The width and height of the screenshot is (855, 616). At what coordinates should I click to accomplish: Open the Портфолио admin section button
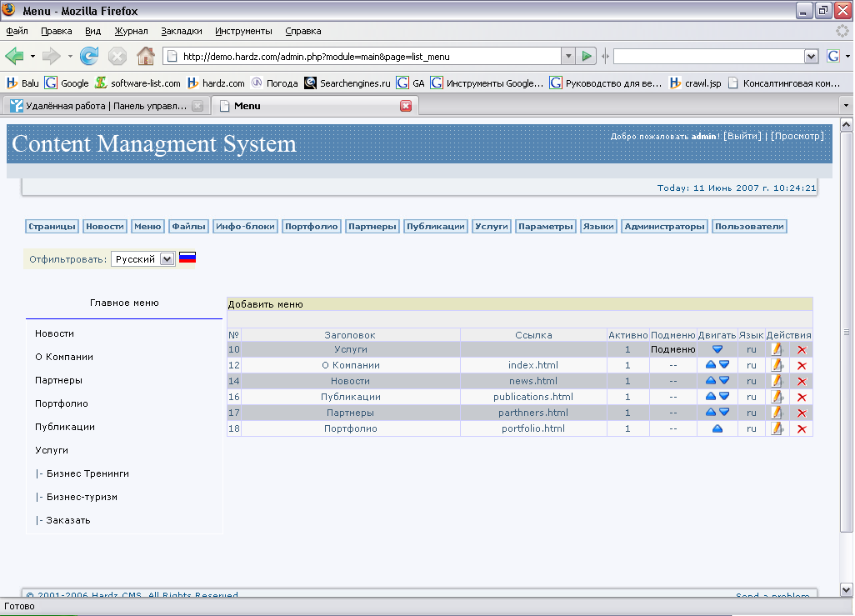[x=311, y=227]
